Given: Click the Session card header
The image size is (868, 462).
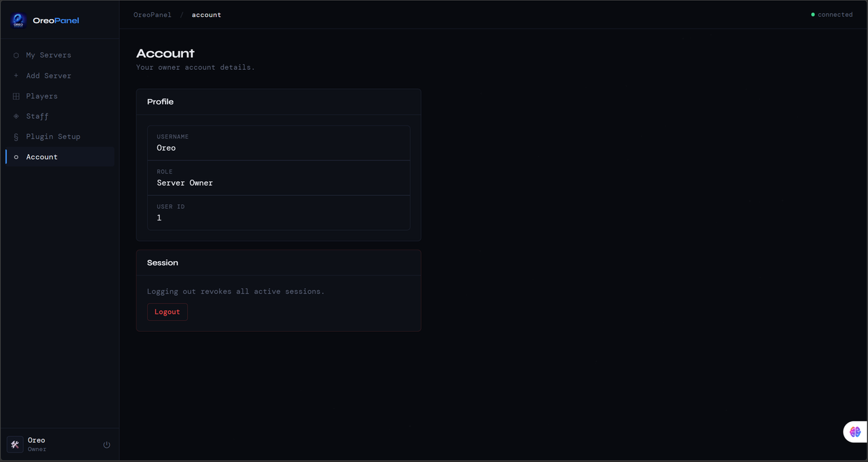Looking at the screenshot, I should [x=279, y=263].
